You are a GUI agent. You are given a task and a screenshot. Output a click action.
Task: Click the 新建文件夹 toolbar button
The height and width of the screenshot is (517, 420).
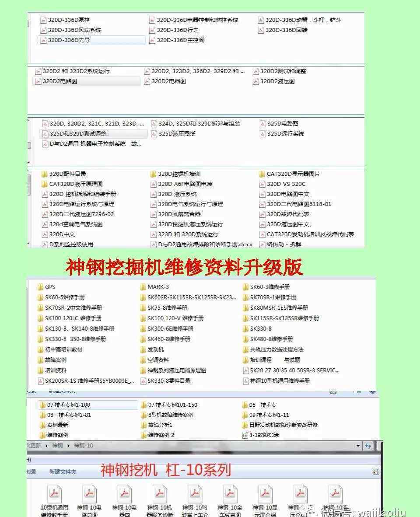click(63, 472)
